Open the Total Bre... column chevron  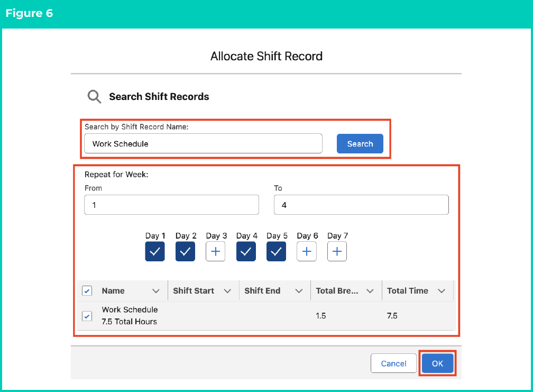click(370, 291)
